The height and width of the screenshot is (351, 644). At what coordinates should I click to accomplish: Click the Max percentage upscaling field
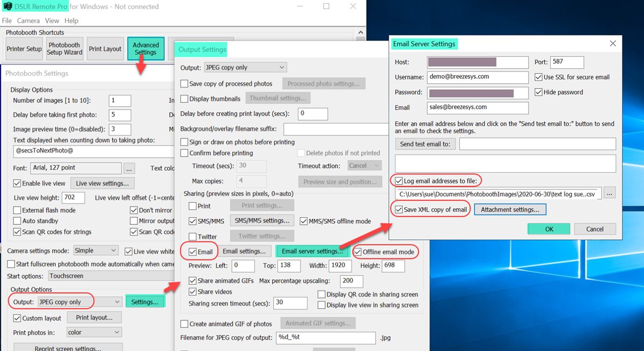click(352, 281)
